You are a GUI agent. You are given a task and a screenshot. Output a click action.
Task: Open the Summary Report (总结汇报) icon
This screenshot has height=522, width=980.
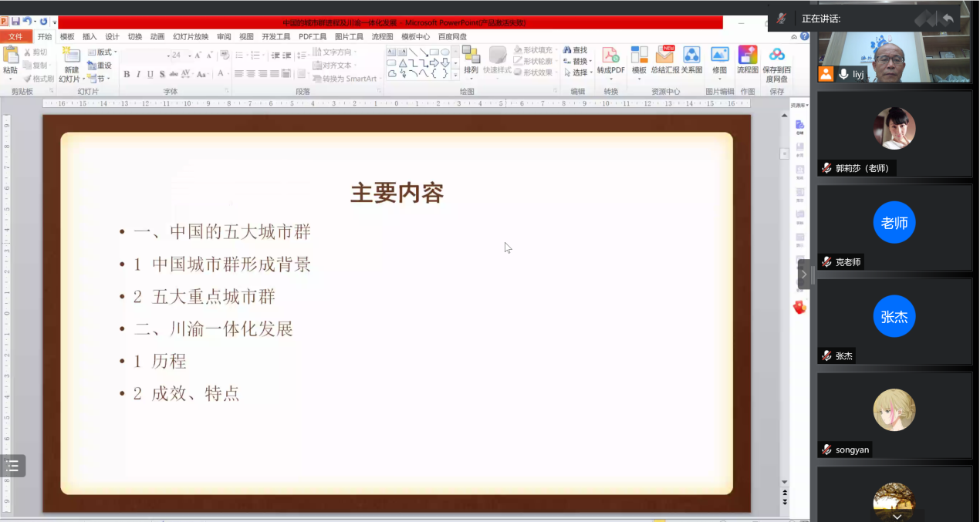[664, 60]
